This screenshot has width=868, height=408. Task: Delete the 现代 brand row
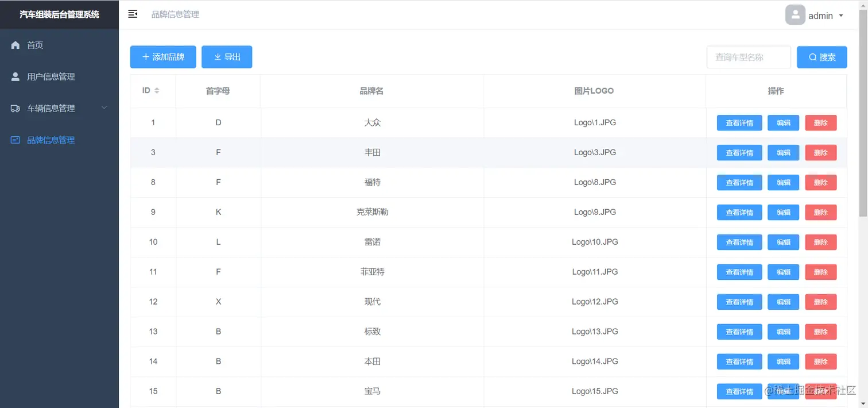tap(821, 302)
